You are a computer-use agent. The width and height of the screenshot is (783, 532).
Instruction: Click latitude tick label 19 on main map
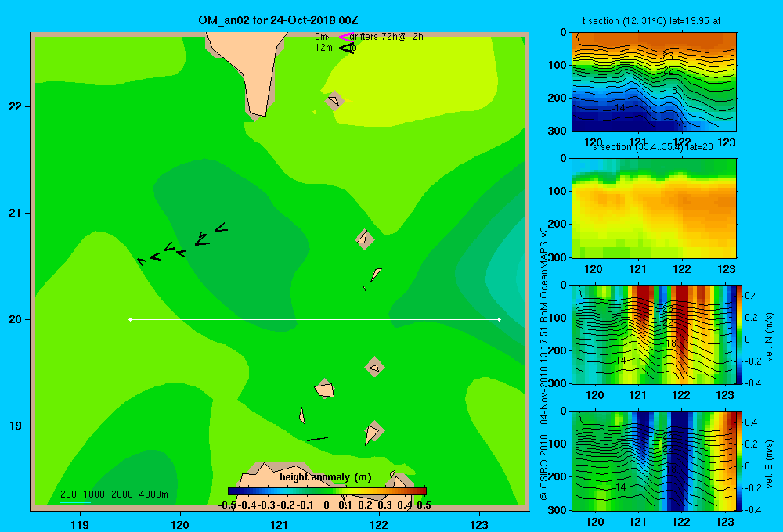[x=16, y=426]
